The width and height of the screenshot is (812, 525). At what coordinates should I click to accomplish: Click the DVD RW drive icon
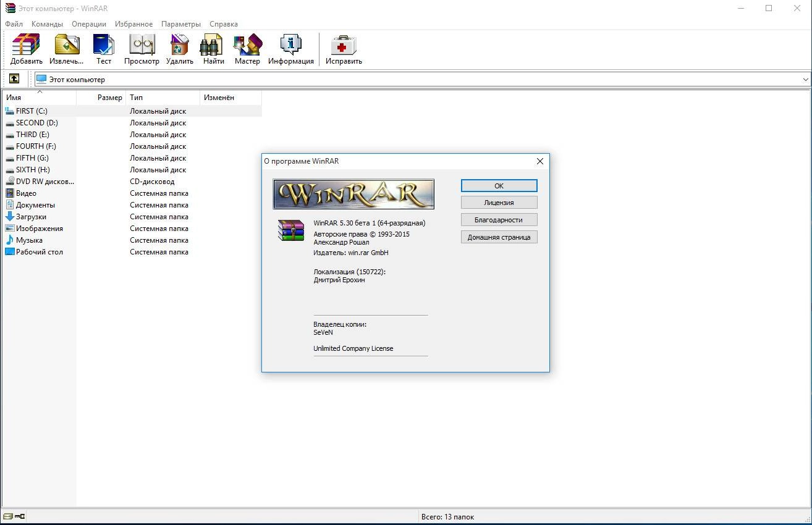pyautogui.click(x=9, y=182)
